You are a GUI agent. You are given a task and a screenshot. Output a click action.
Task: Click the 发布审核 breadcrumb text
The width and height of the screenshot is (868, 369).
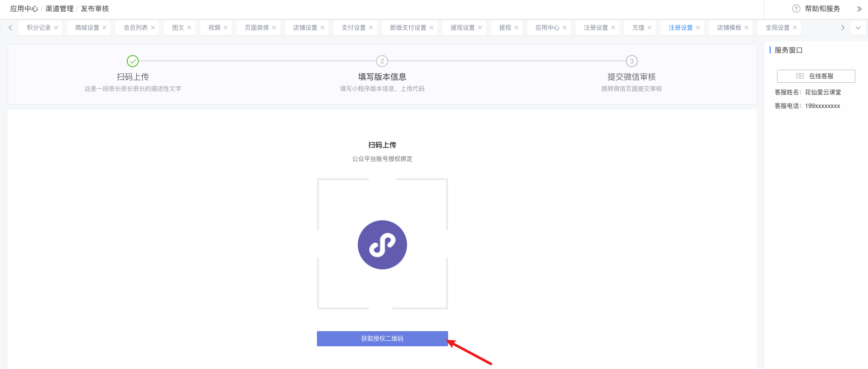tap(95, 9)
